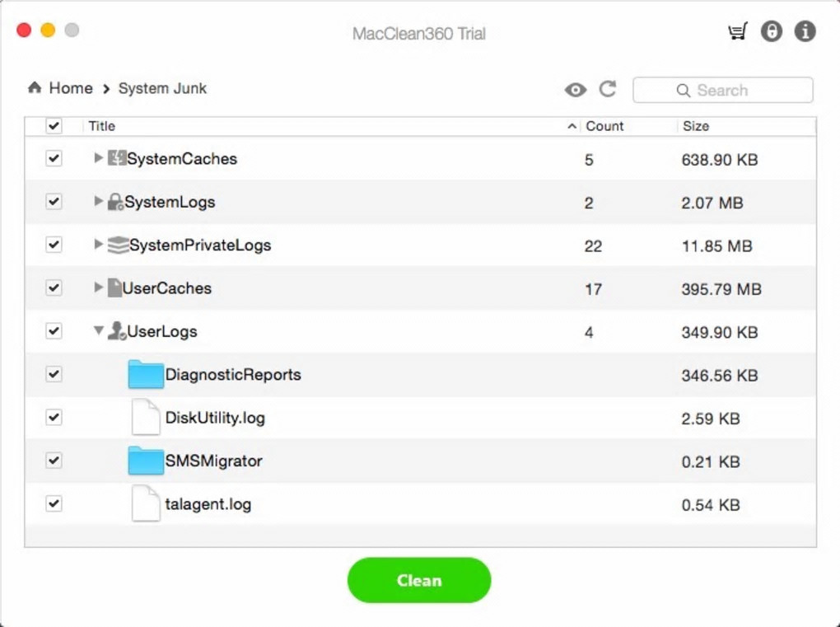Click the SMSMigrator folder icon
Image resolution: width=840 pixels, height=627 pixels.
pos(146,461)
